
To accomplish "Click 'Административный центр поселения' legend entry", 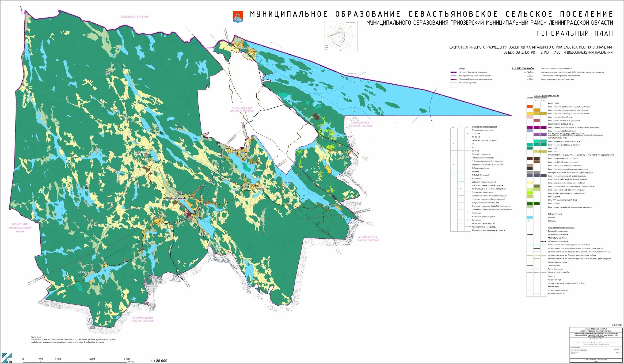I will coord(556,68).
